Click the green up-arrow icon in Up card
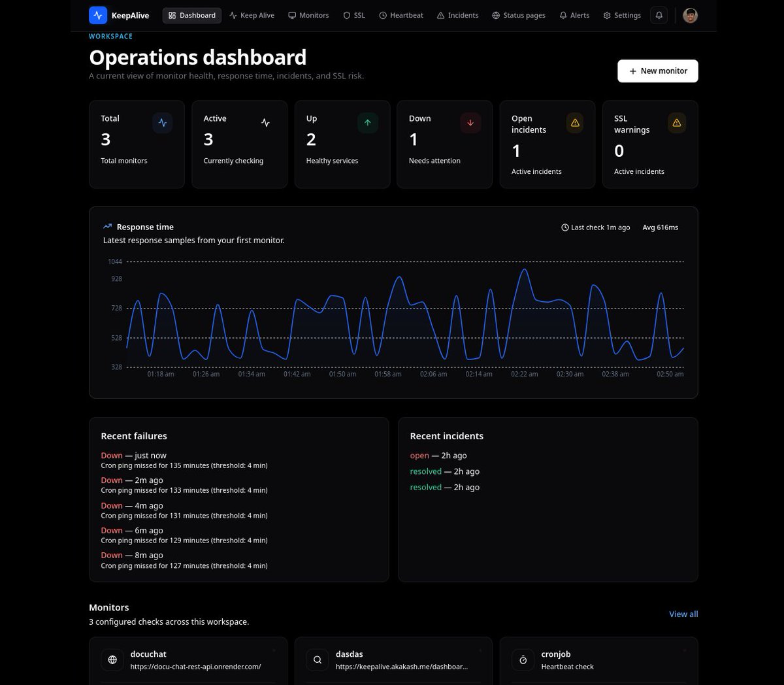This screenshot has width=784, height=685. (x=368, y=123)
